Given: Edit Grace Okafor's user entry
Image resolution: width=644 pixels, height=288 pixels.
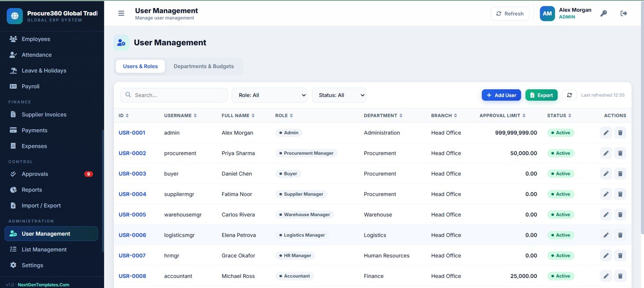Looking at the screenshot, I should (606, 256).
